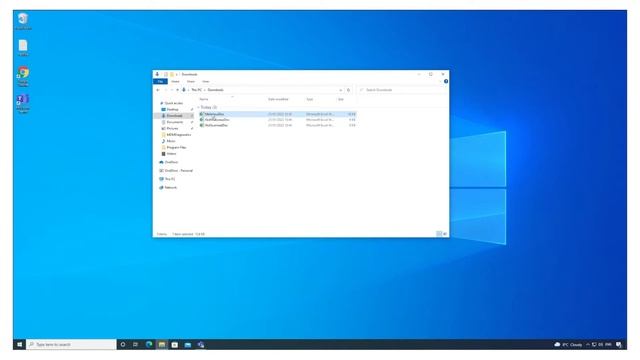The image size is (640, 360).
Task: Open Task View on the taskbar
Action: [136, 344]
